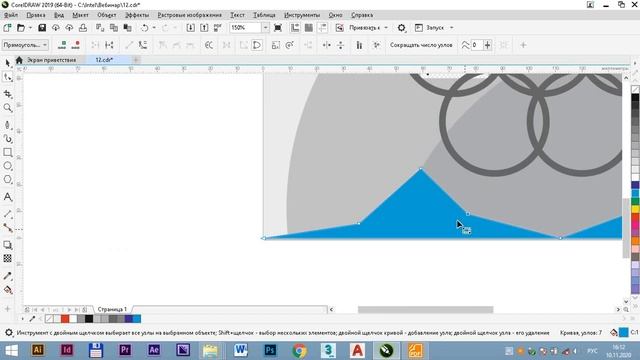Select the Drop Shadow effects tool

coord(7,245)
